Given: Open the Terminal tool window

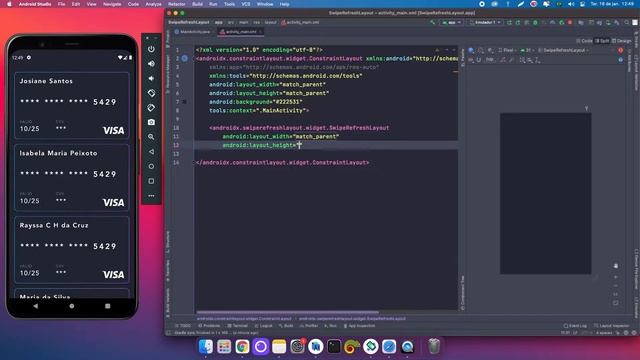Looking at the screenshot, I should [238, 326].
